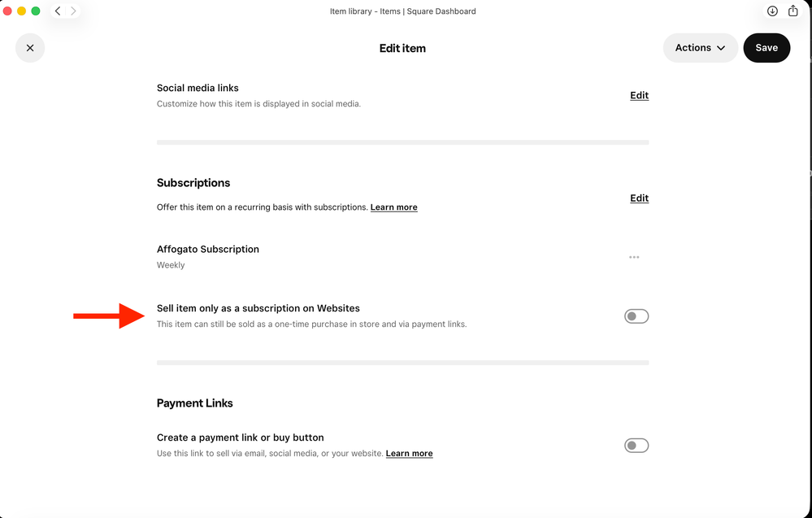Open the Actions dropdown
This screenshot has height=518, width=812.
[x=700, y=47]
